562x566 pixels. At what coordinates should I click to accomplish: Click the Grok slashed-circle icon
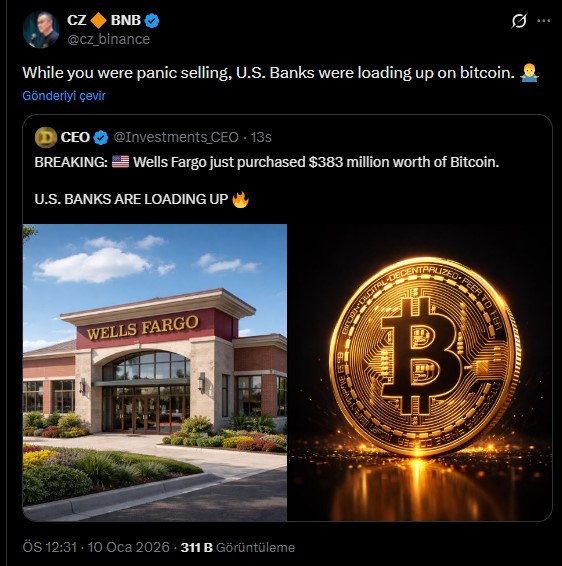(519, 21)
